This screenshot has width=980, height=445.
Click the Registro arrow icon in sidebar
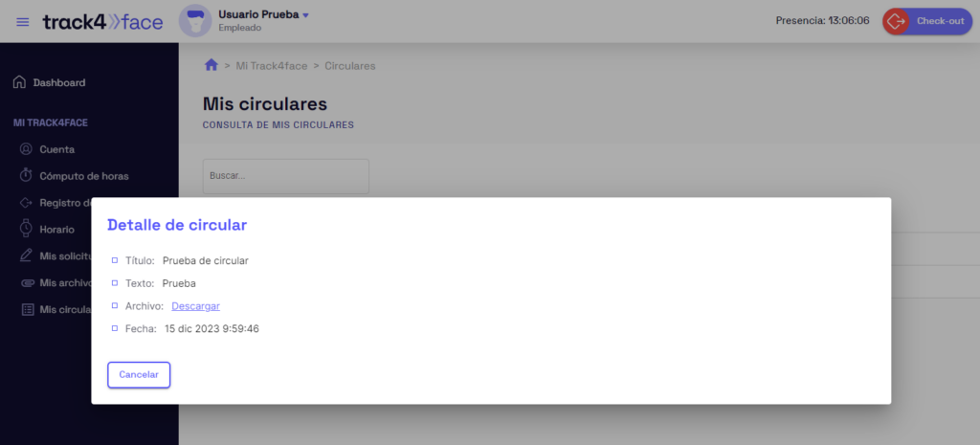point(26,203)
